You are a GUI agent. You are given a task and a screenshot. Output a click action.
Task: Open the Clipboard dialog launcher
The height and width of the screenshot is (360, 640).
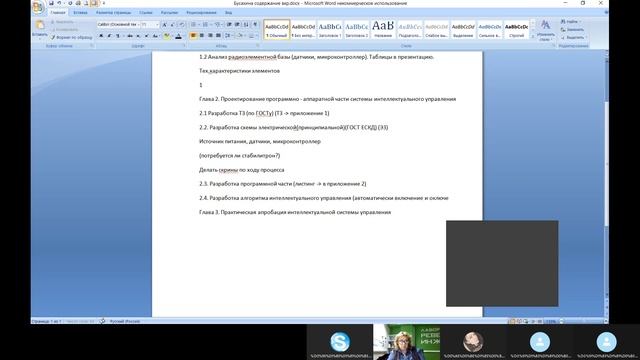[x=92, y=46]
